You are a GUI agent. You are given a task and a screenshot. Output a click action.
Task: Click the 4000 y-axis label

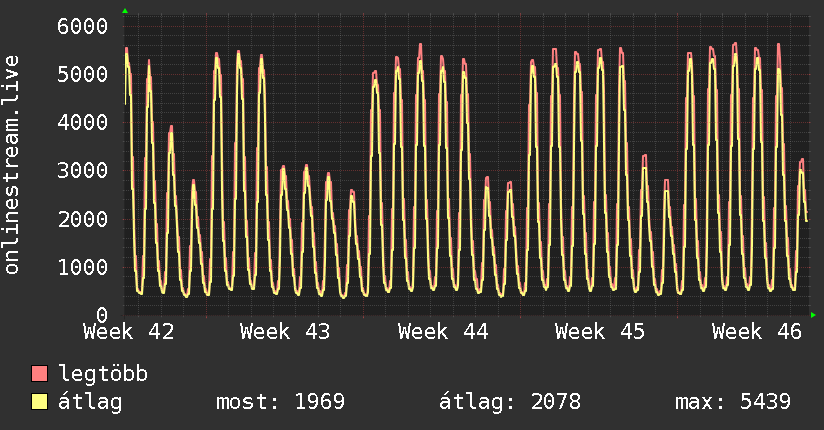click(x=83, y=122)
